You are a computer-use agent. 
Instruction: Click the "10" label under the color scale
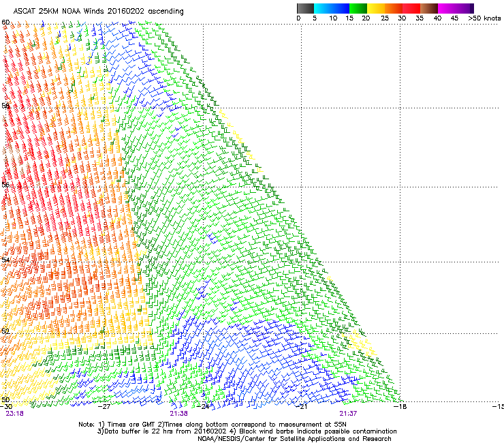pyautogui.click(x=333, y=18)
